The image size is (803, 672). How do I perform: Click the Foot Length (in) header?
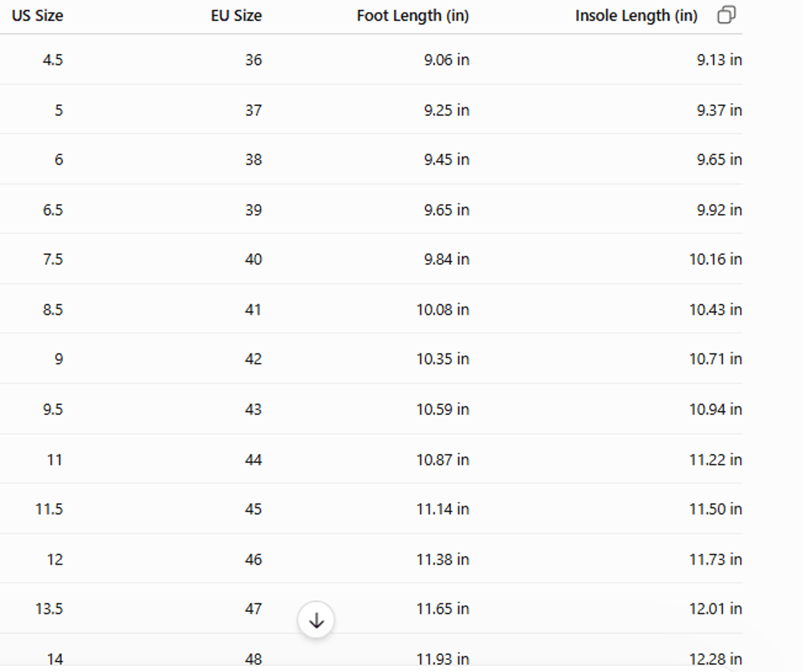click(413, 16)
